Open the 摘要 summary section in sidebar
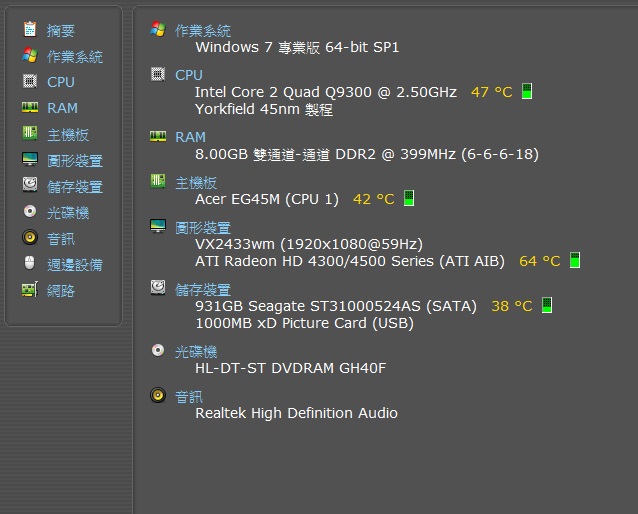Viewport: 638px width, 514px height. point(61,31)
